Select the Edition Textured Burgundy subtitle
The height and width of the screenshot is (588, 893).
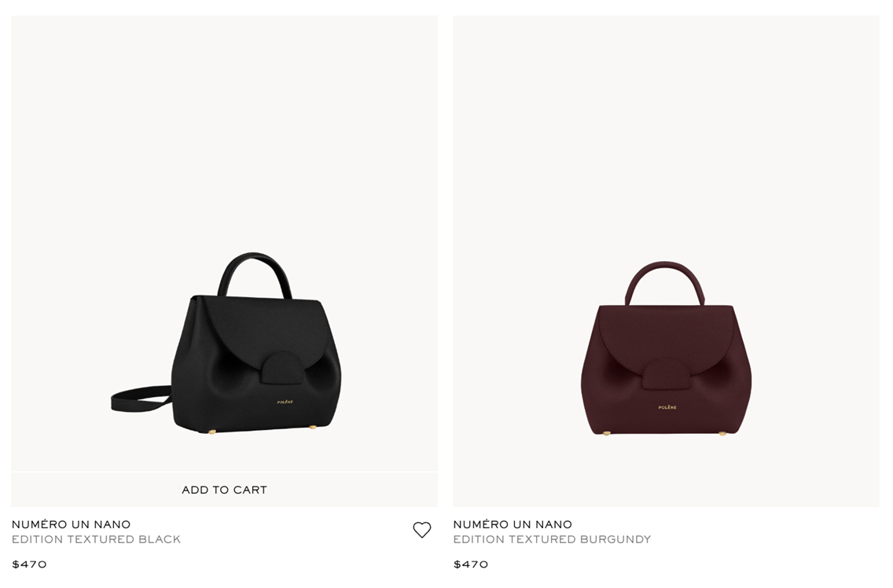552,539
